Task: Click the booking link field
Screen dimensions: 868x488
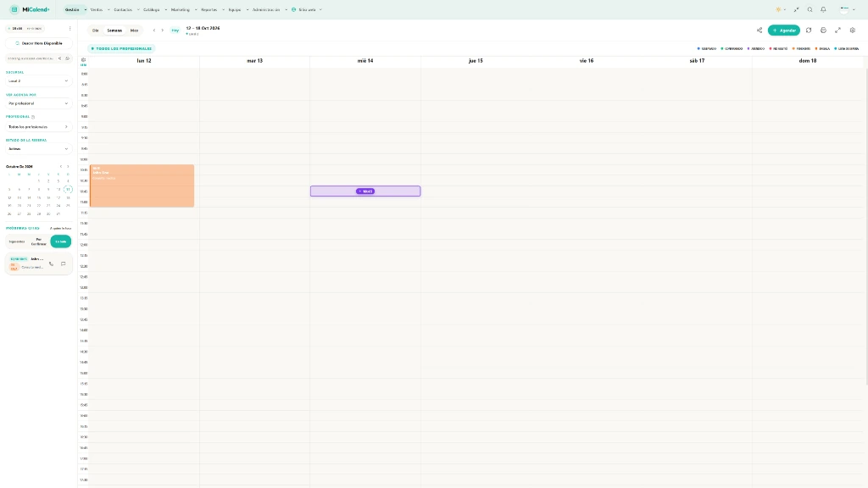Action: click(x=31, y=58)
